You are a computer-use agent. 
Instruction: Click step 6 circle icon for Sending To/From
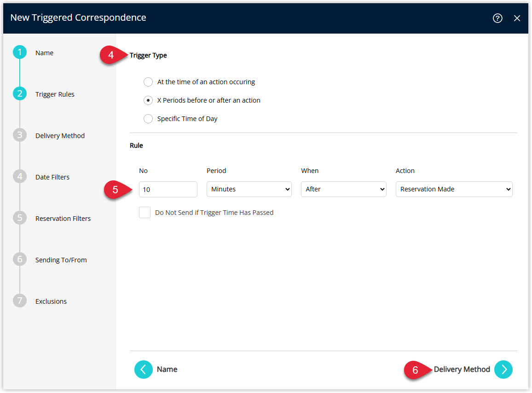coord(20,259)
